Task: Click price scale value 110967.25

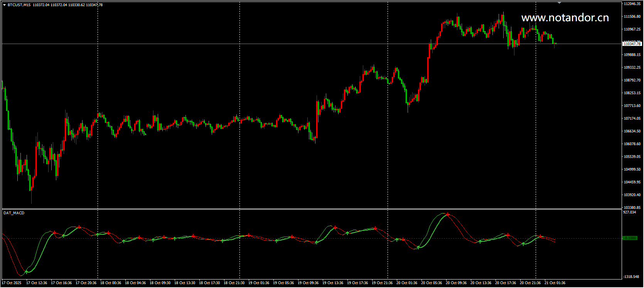Action: [x=632, y=29]
